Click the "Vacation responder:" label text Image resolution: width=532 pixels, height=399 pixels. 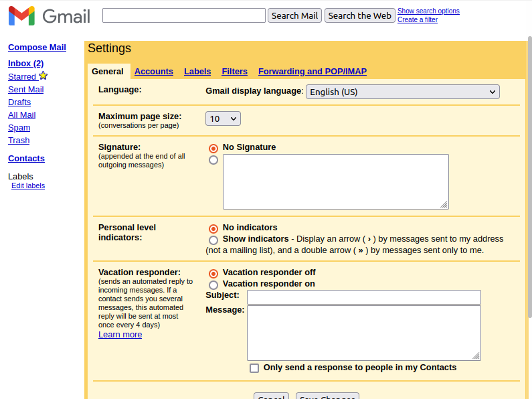tap(139, 272)
